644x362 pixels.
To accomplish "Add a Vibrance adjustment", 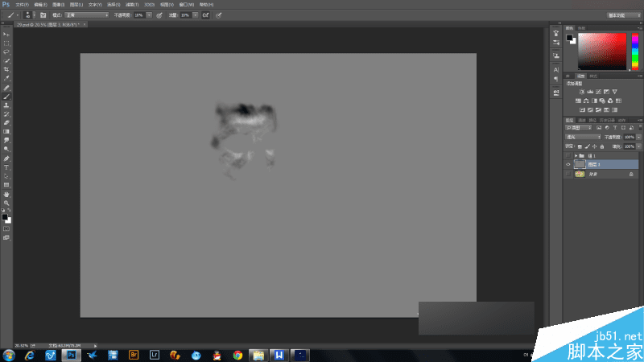I will pyautogui.click(x=614, y=92).
